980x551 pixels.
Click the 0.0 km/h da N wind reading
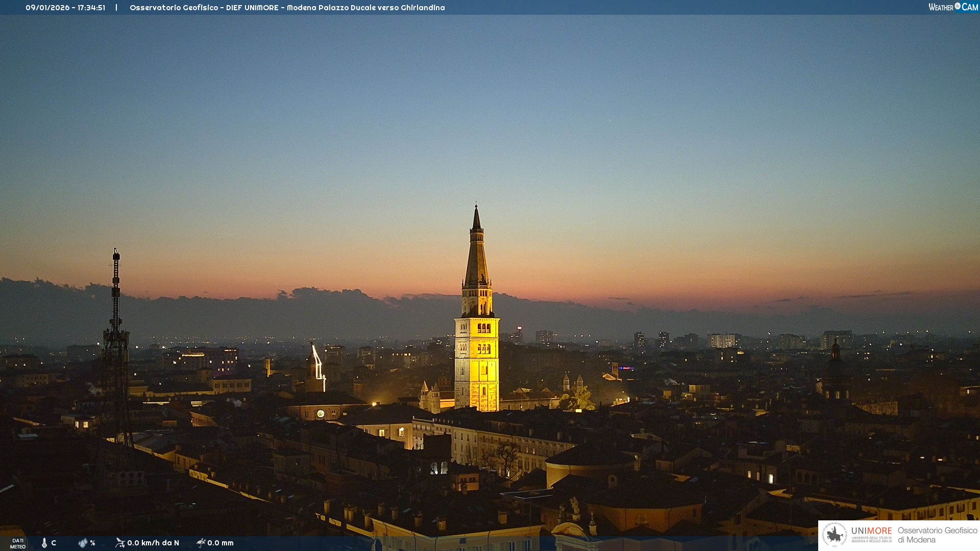[x=153, y=543]
